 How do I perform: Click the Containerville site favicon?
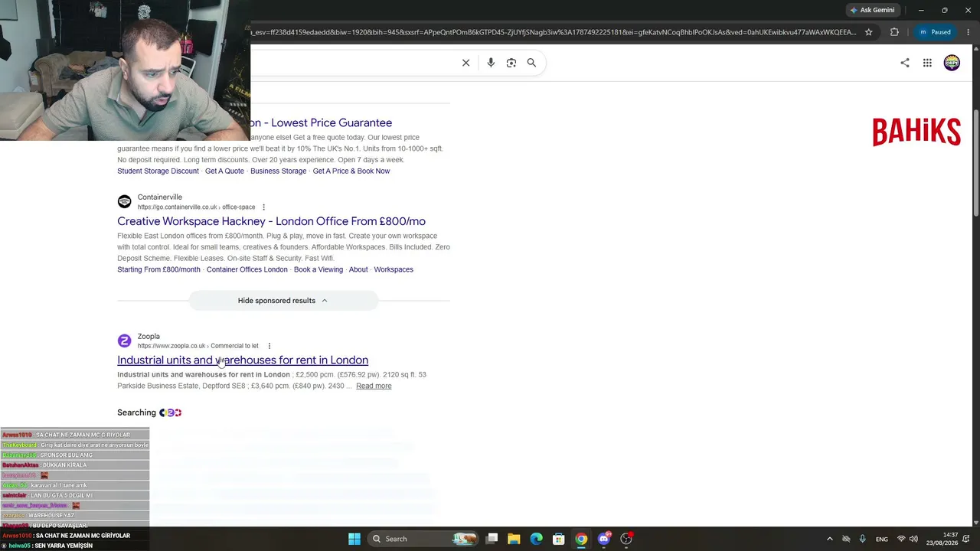124,202
